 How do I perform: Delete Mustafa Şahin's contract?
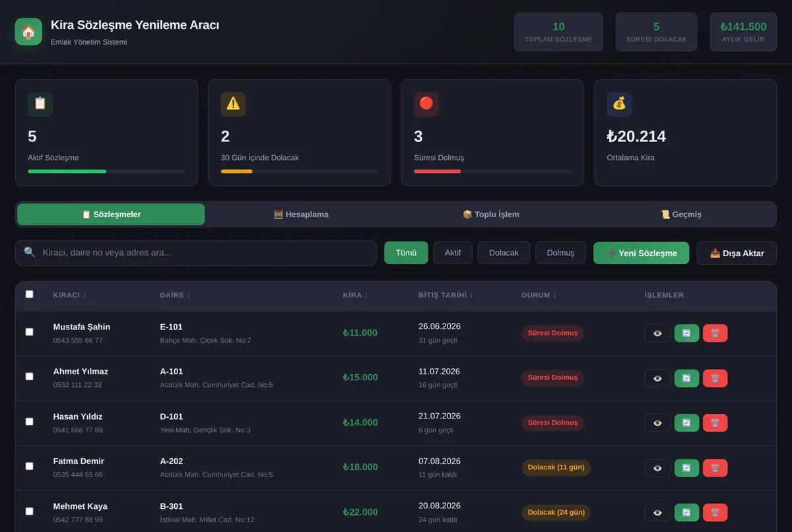tap(715, 333)
